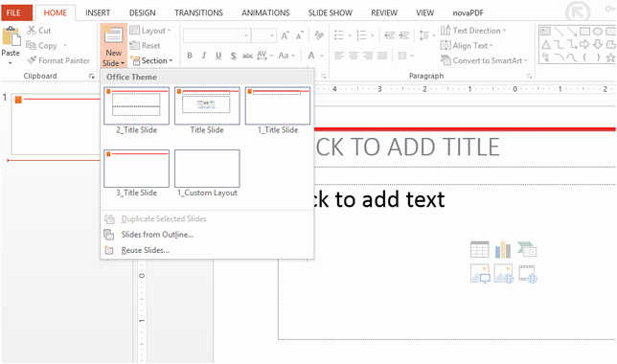Click the bullets list icon
The image size is (617, 364).
[x=339, y=35]
